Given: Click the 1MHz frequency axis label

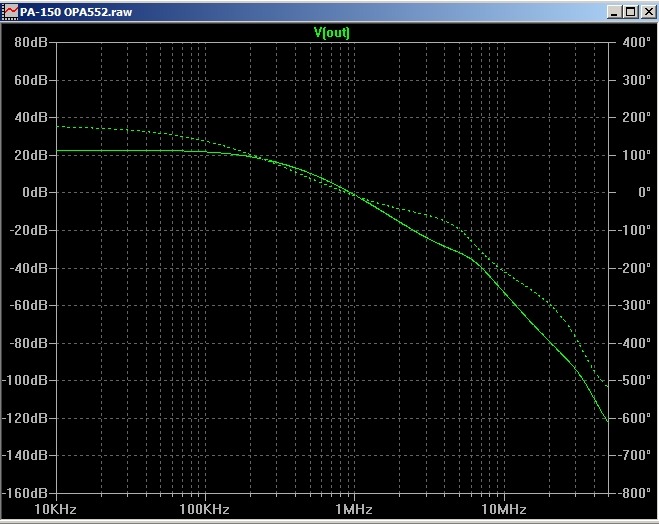Looking at the screenshot, I should coord(354,509).
